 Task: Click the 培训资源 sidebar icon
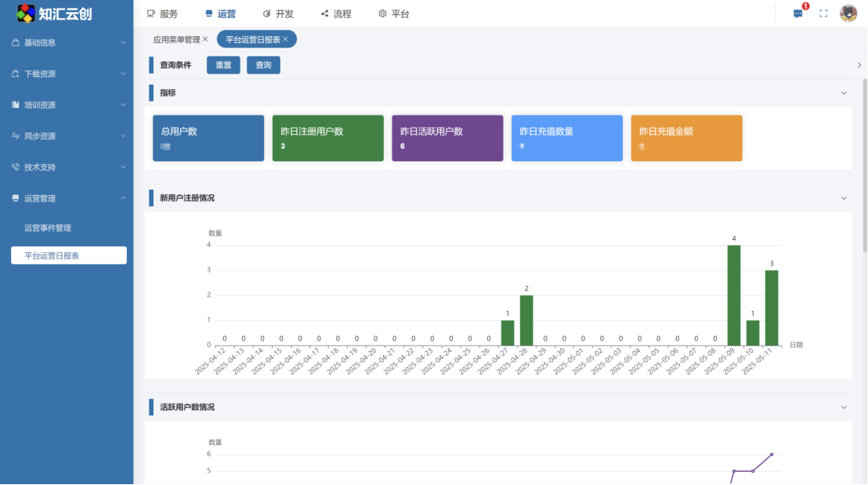(x=16, y=105)
